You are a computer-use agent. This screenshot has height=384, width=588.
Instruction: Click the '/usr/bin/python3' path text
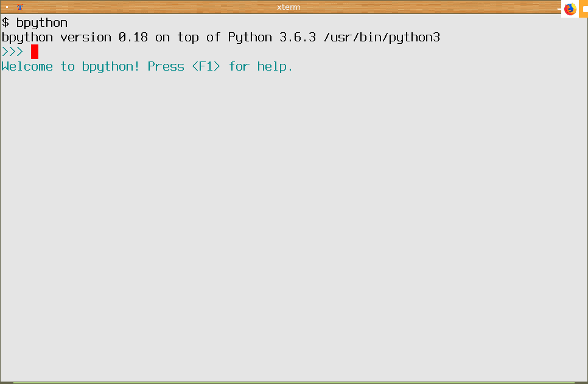382,38
